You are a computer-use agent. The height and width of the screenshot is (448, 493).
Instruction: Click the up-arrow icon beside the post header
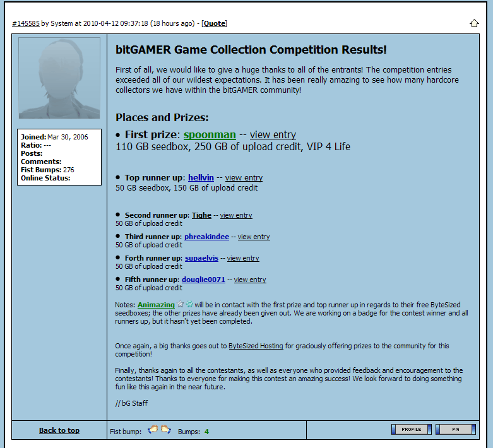point(474,23)
